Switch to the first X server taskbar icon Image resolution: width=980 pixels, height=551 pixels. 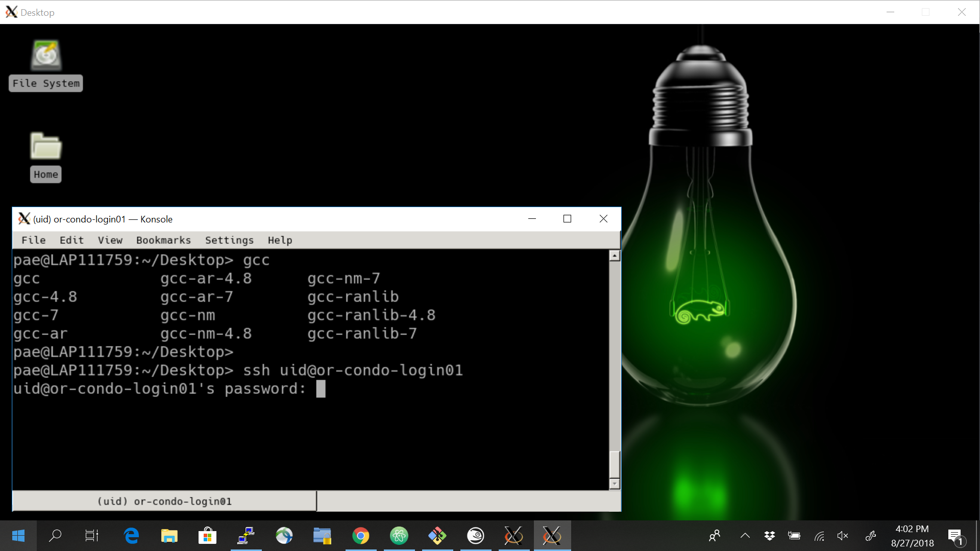point(514,536)
